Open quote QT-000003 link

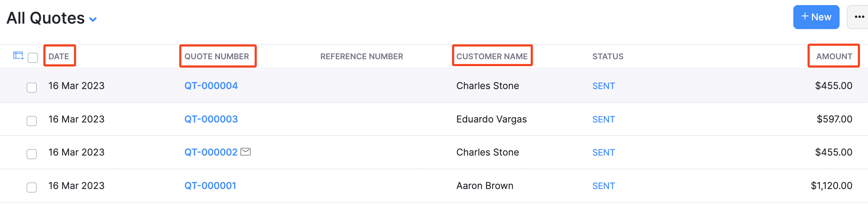[x=211, y=119]
